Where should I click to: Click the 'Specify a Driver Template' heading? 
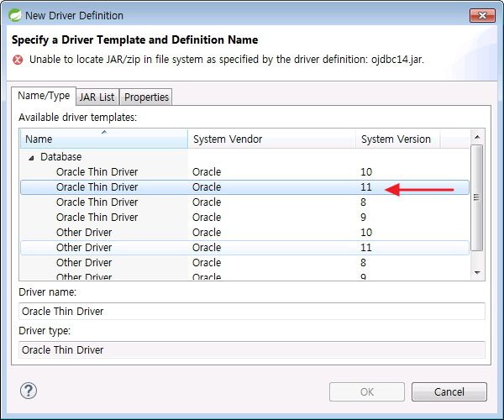click(134, 39)
